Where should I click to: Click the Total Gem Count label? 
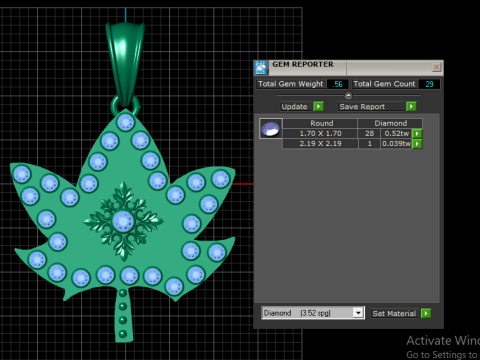point(384,84)
